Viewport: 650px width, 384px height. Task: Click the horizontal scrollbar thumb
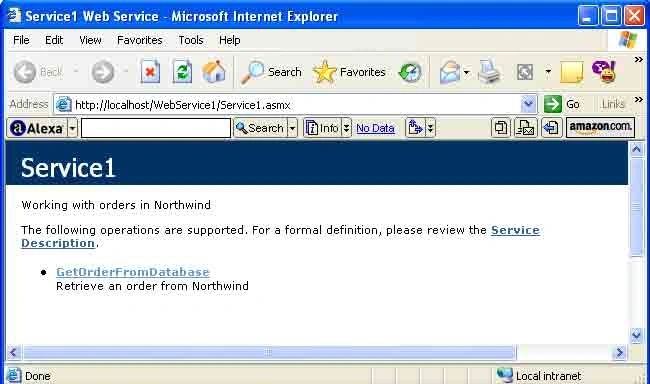point(269,352)
